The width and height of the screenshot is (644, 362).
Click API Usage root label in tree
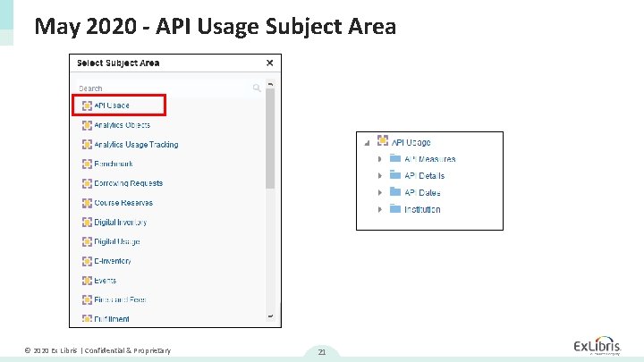pyautogui.click(x=411, y=142)
